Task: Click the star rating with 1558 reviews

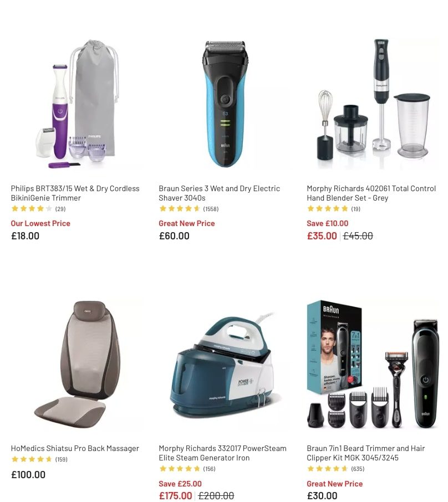Action: tap(180, 209)
